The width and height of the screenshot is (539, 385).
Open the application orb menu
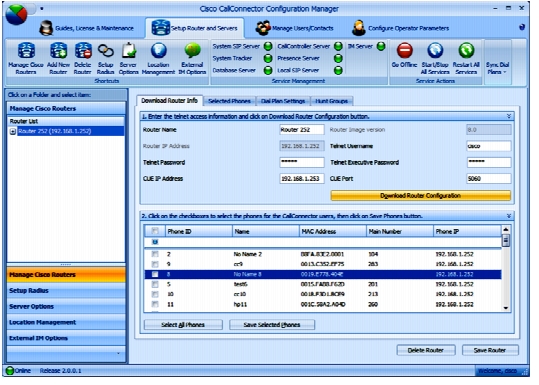pyautogui.click(x=16, y=14)
